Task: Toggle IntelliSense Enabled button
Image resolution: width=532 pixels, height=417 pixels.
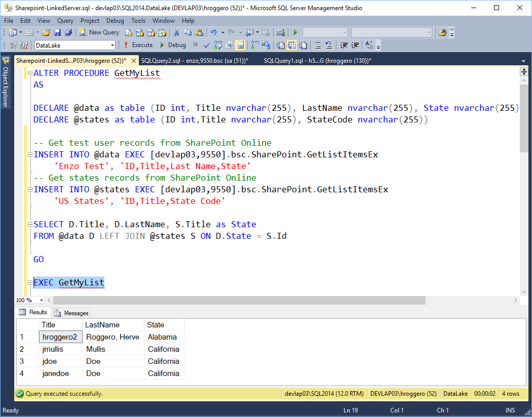Action: [x=240, y=45]
